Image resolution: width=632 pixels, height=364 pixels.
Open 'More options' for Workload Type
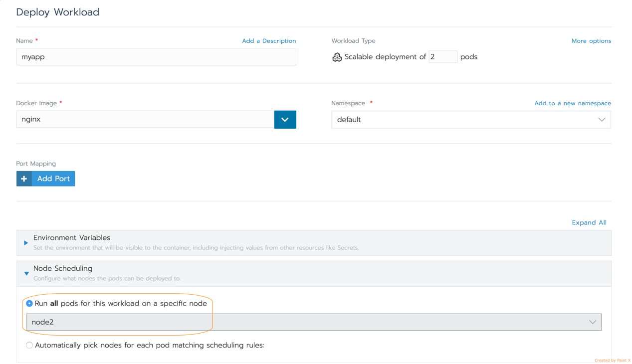click(591, 41)
